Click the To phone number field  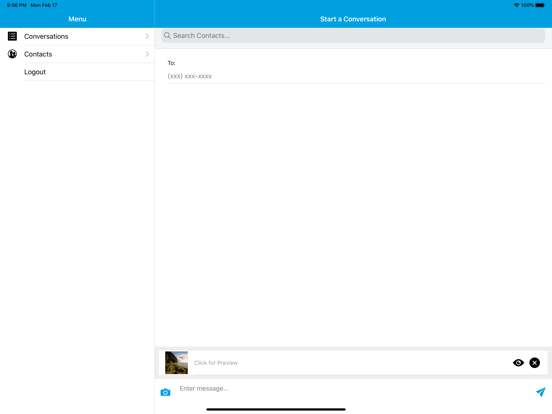356,76
